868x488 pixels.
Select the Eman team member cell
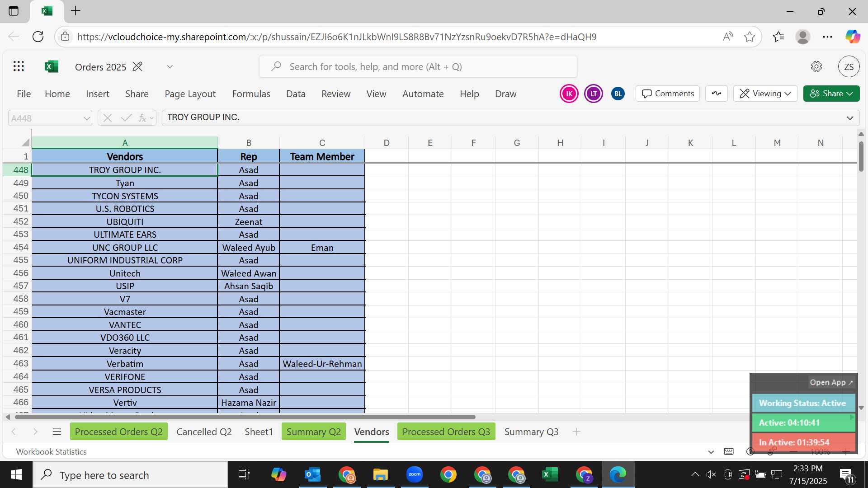pyautogui.click(x=322, y=247)
